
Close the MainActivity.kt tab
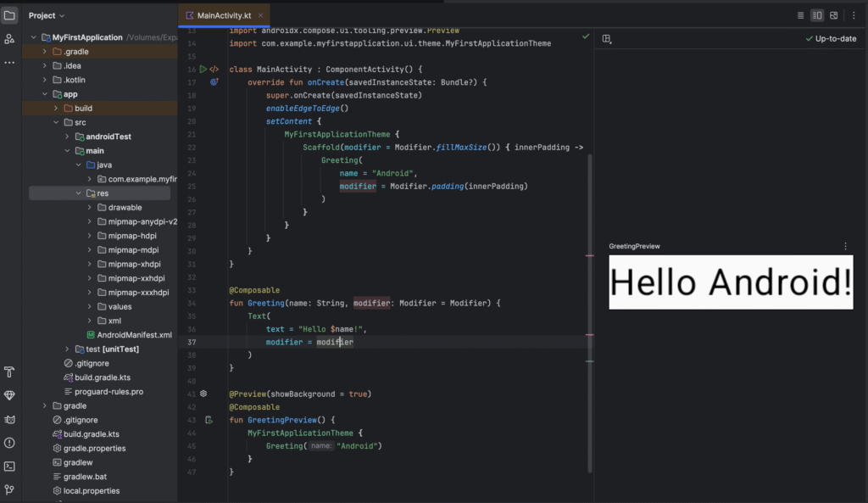(260, 15)
